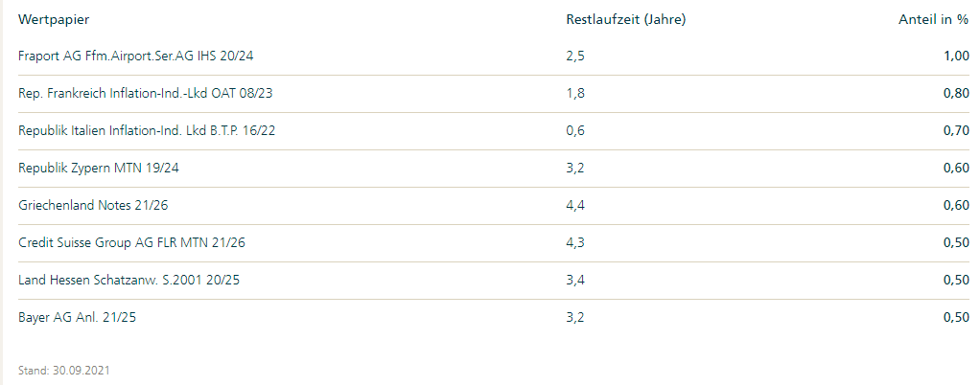Viewport: 980px width, 385px height.
Task: Select the 0,80 percentage for Frankreich OAT
Action: tap(956, 94)
